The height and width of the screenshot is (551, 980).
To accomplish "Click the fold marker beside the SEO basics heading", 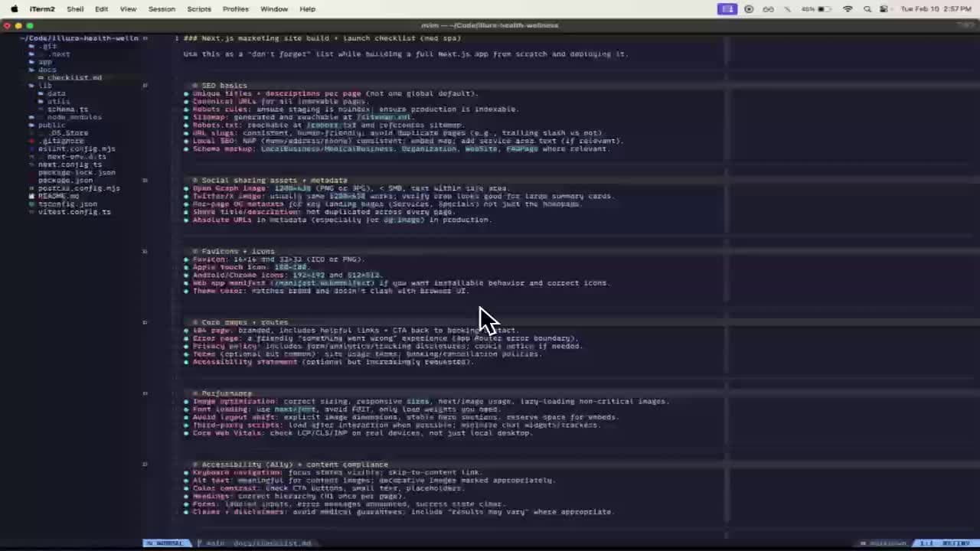I will coord(145,85).
